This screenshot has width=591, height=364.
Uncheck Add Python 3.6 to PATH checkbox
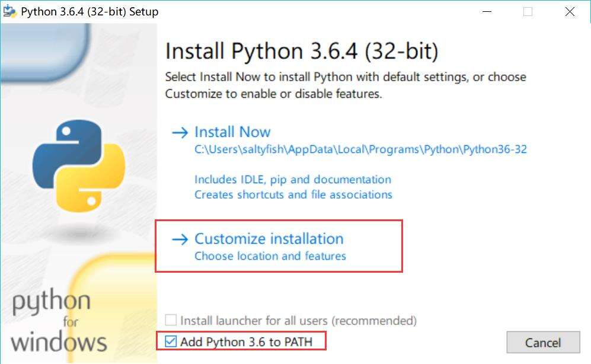tap(171, 341)
